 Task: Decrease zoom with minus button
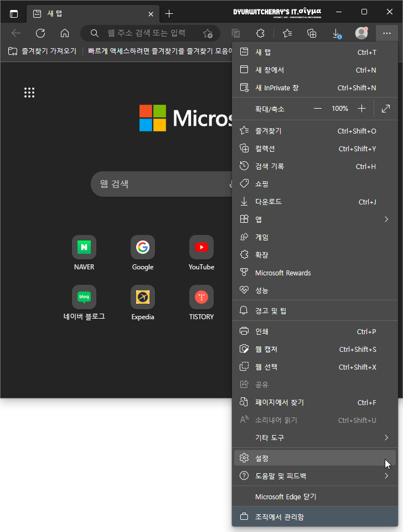point(318,109)
